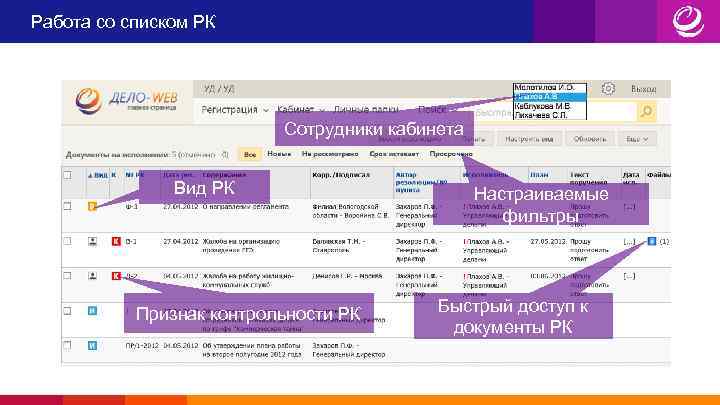The height and width of the screenshot is (405, 720).
Task: Click the Жалоба на организацию cell in row В-1
Action: coord(241,246)
